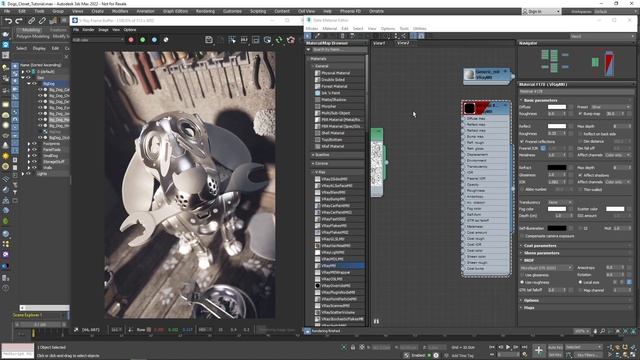Toggle Affect shadows checkbox
Screen dimensions: 640x360
coord(580,175)
